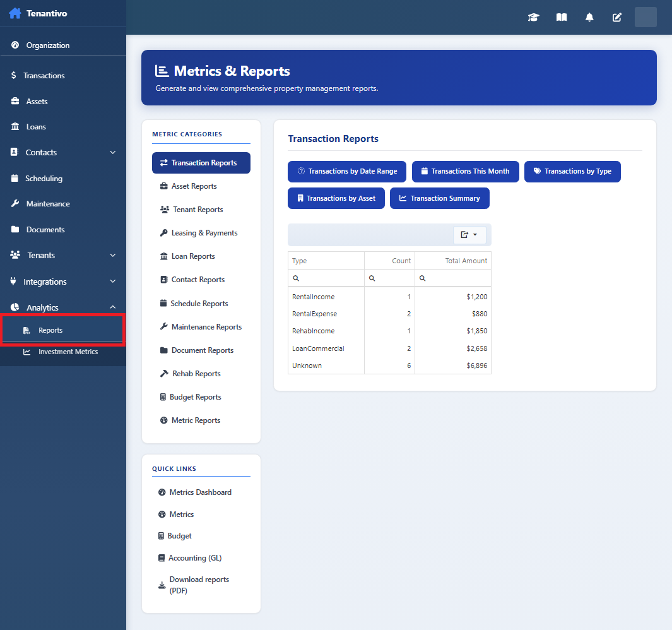Viewport: 672px width, 630px height.
Task: Open the notifications bell icon
Action: [x=589, y=17]
